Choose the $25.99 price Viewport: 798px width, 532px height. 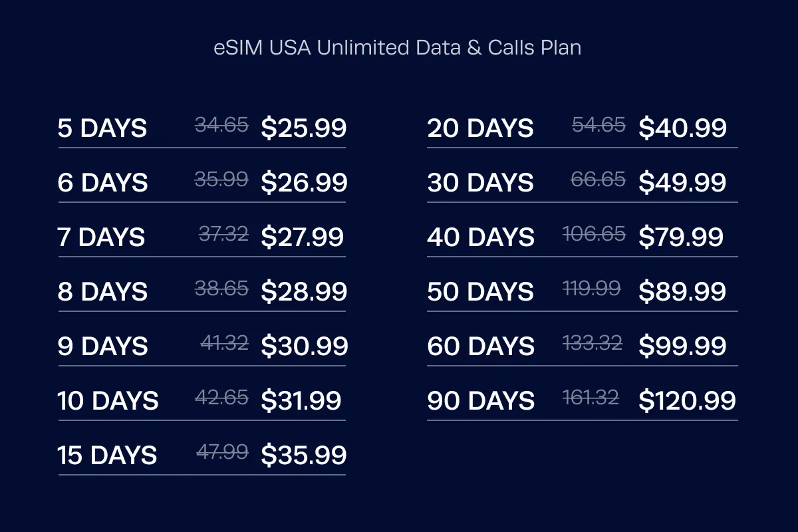point(303,128)
